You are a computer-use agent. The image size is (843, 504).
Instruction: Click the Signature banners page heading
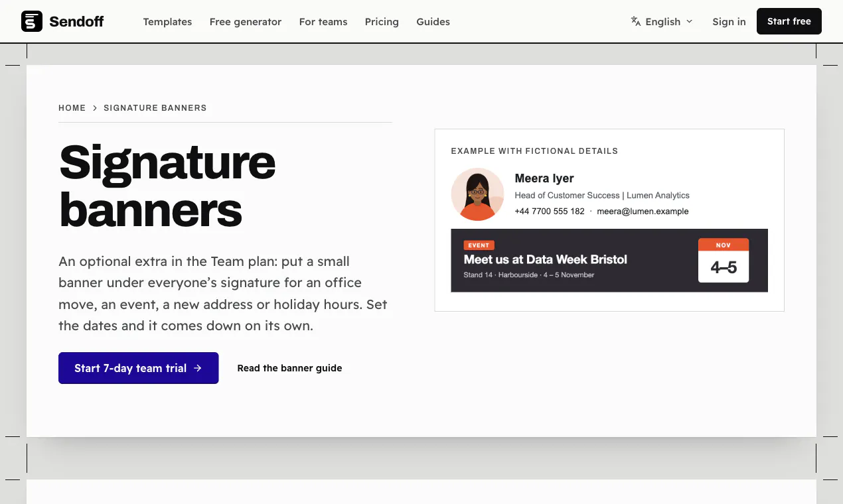pyautogui.click(x=167, y=186)
